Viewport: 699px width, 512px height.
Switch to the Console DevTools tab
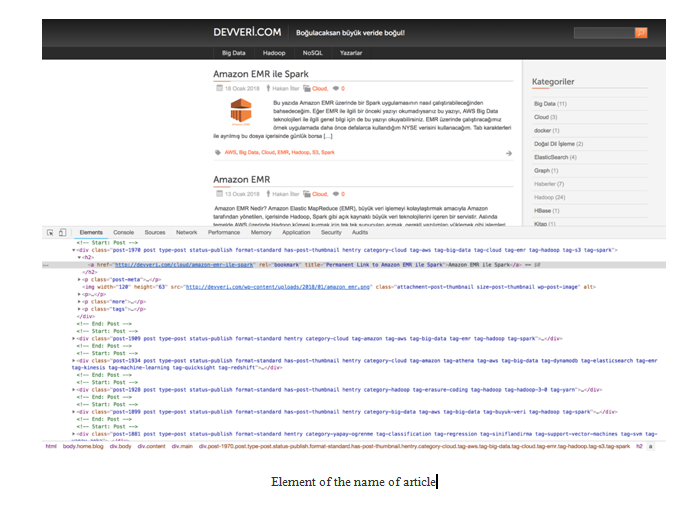[x=123, y=233]
